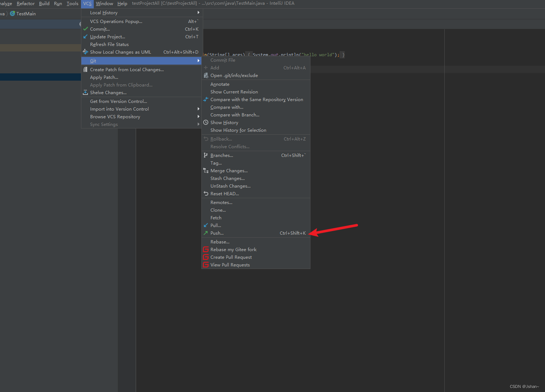545x392 pixels.
Task: Open the VCS menu in menu bar
Action: click(88, 4)
